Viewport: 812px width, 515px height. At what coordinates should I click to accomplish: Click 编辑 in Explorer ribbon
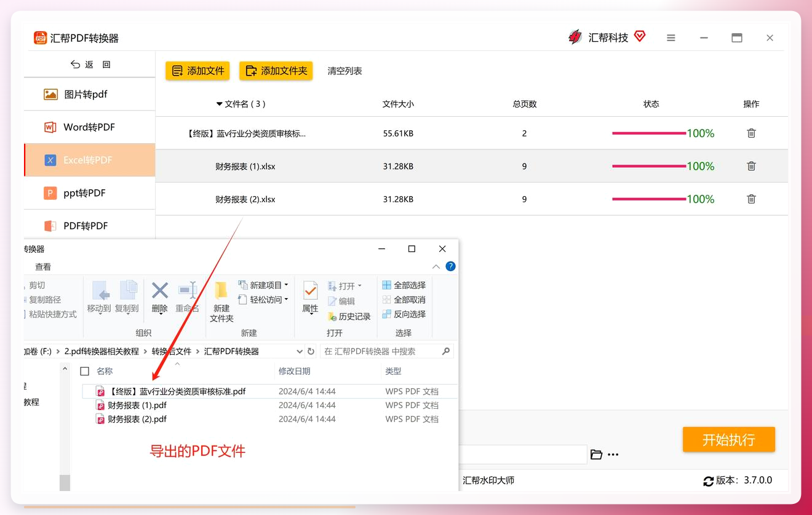coord(341,301)
